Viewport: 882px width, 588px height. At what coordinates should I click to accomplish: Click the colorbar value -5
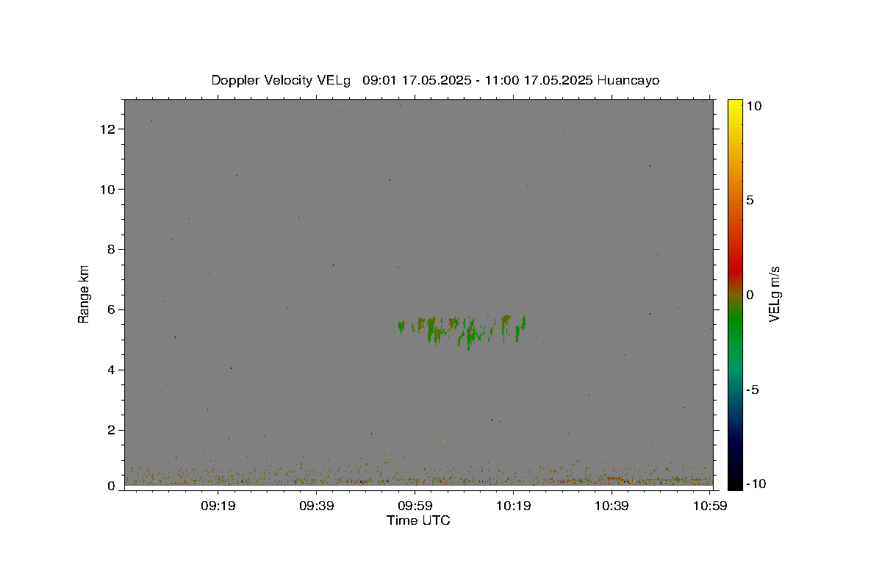[753, 390]
